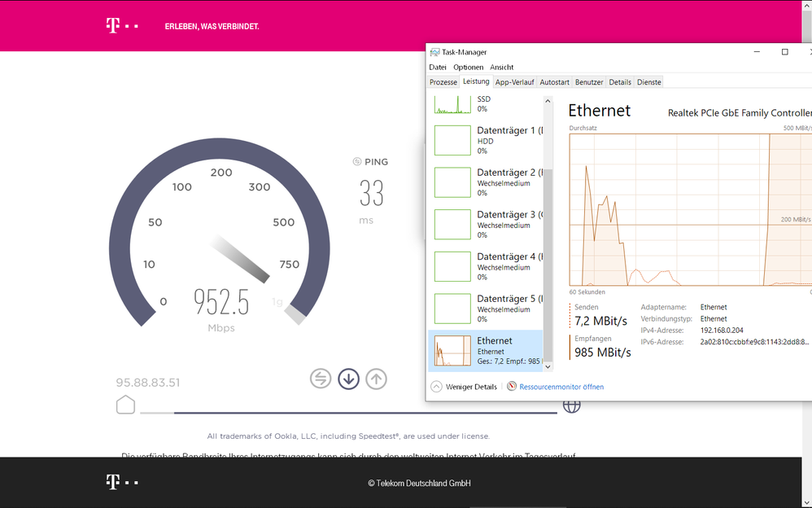Switch to the App-Verlauf tab
Image resolution: width=812 pixels, height=508 pixels.
point(514,82)
